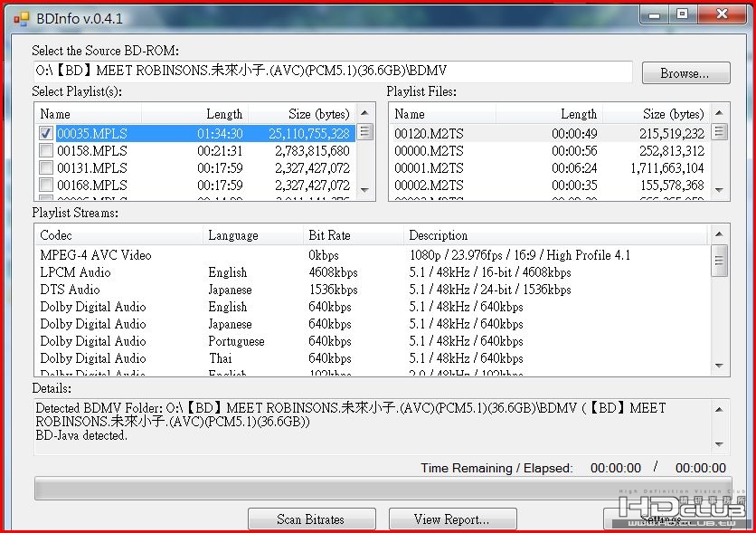Select Dolby Digital Audio Thai row
This screenshot has width=756, height=533.
pyautogui.click(x=373, y=358)
